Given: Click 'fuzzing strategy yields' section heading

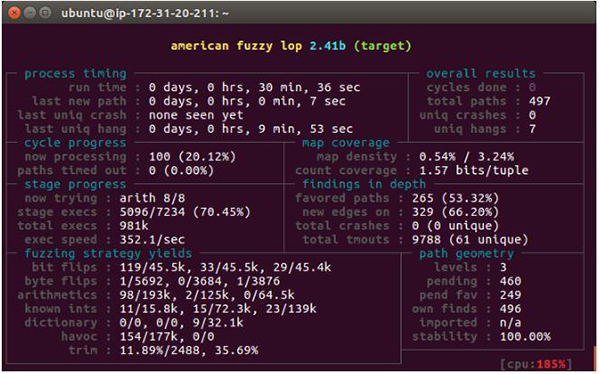Looking at the screenshot, I should pos(108,253).
